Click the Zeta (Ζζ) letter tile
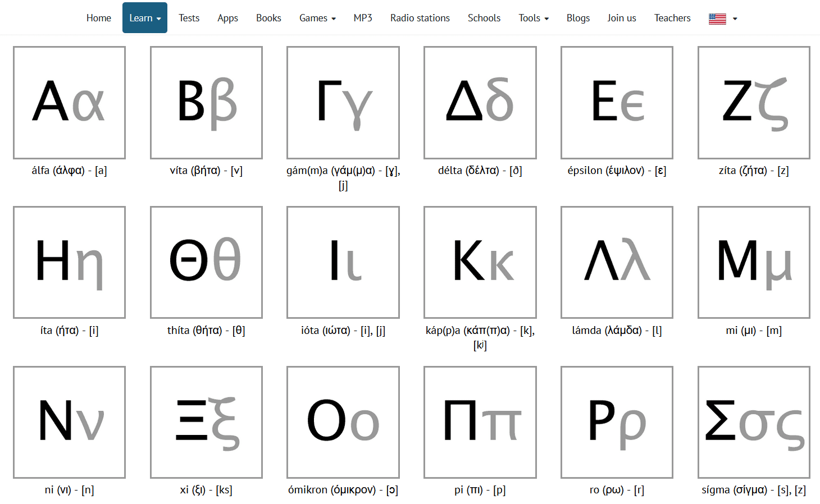 (x=754, y=103)
